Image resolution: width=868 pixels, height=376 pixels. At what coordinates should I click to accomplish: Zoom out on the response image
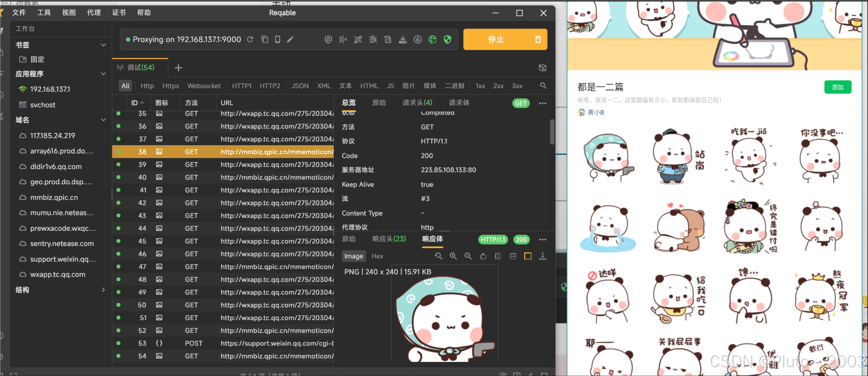click(x=468, y=256)
